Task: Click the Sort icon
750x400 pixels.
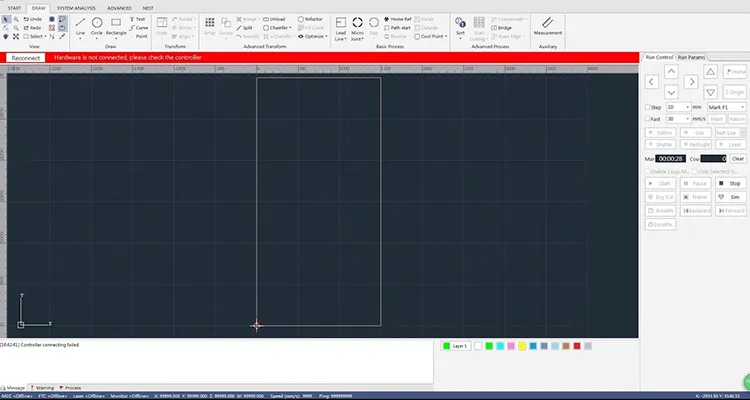Action: [460, 22]
